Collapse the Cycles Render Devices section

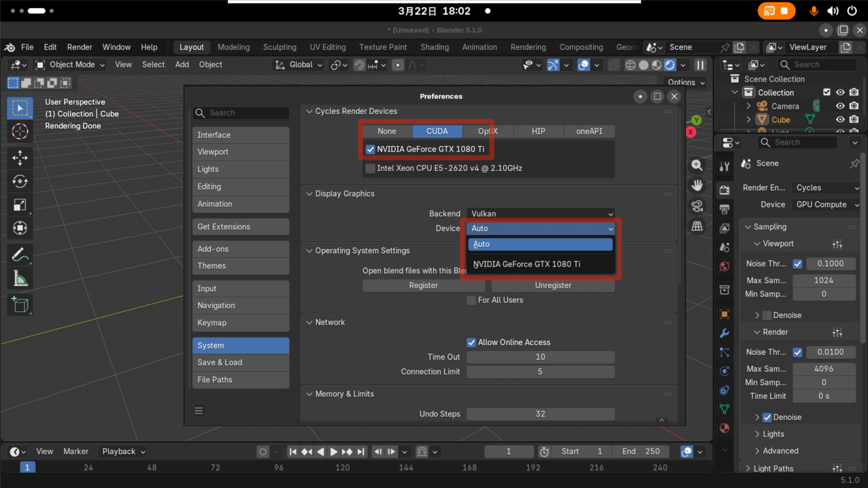[x=309, y=112]
